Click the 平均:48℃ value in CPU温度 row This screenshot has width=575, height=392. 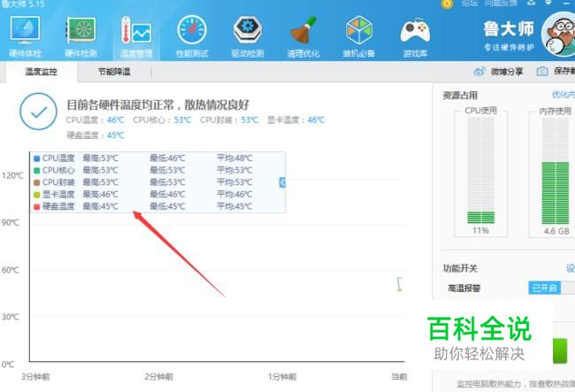(234, 158)
